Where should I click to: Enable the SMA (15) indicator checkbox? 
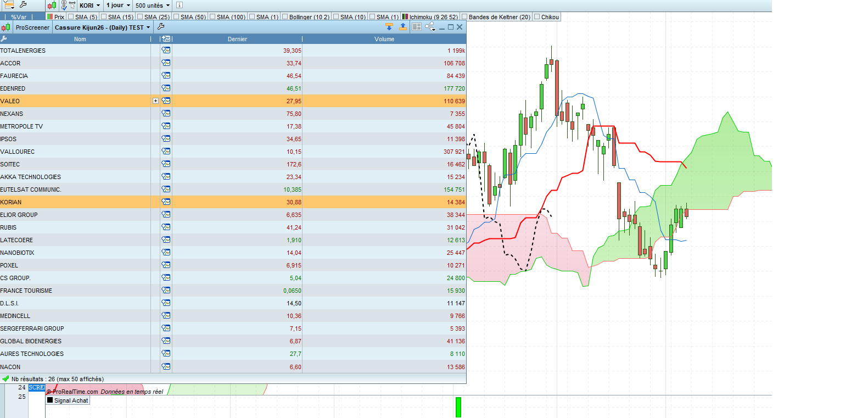(x=104, y=16)
